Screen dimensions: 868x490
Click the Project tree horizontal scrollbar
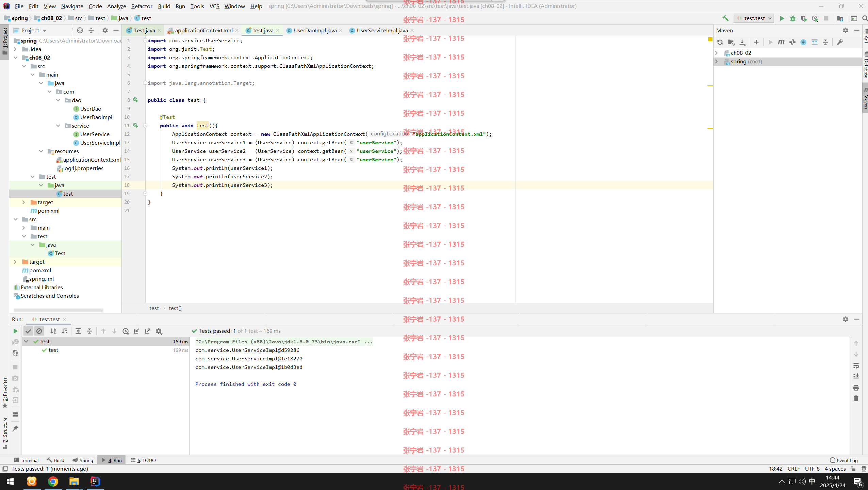(x=58, y=310)
